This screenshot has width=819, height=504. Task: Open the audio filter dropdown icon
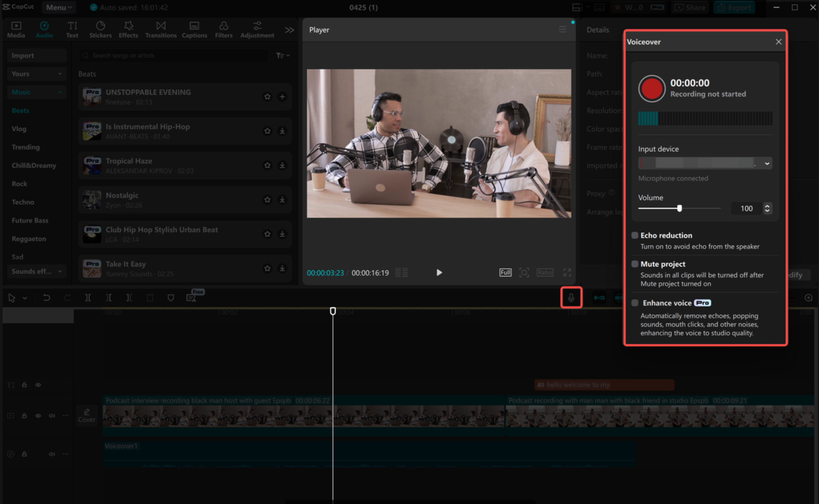point(282,55)
